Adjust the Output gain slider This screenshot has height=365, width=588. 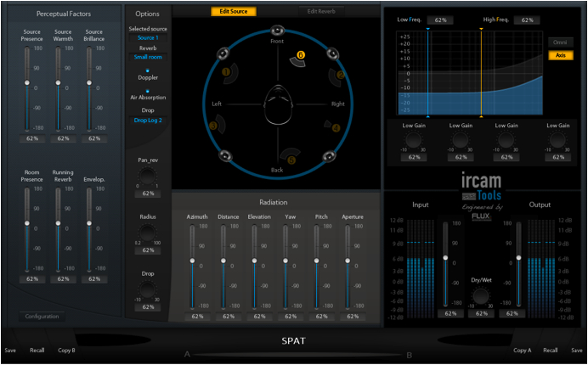click(518, 264)
